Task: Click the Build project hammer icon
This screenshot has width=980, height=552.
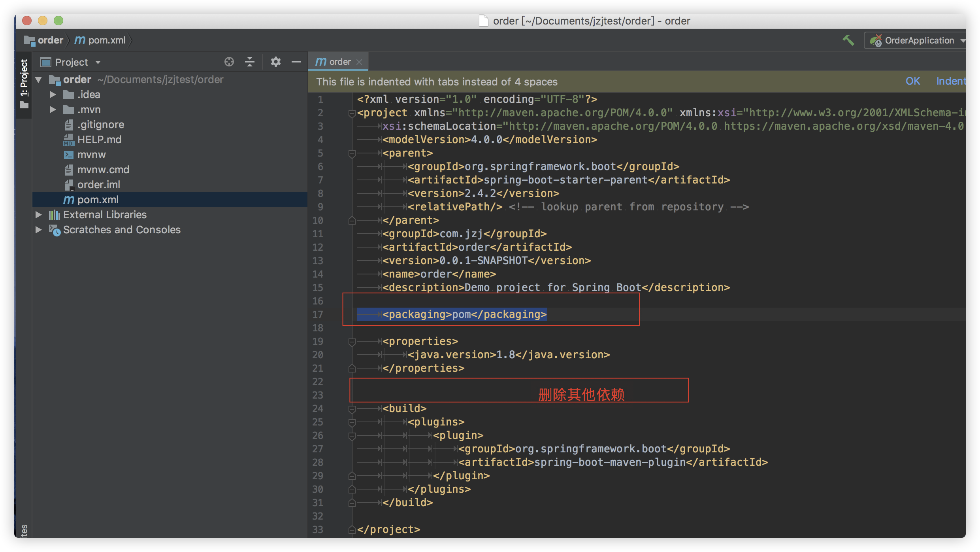Action: tap(848, 40)
